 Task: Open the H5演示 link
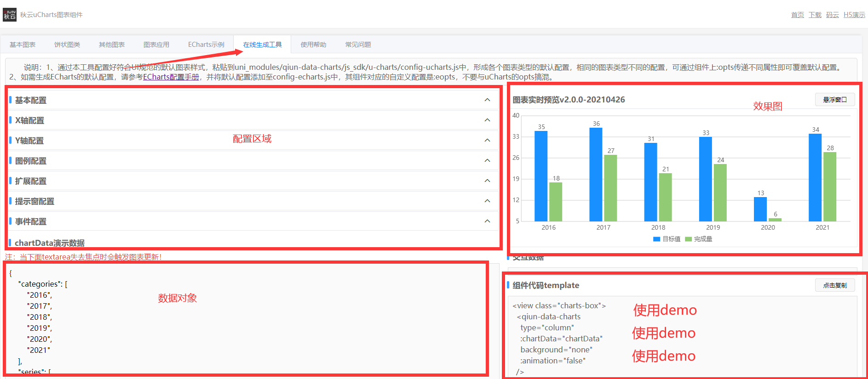(x=854, y=15)
